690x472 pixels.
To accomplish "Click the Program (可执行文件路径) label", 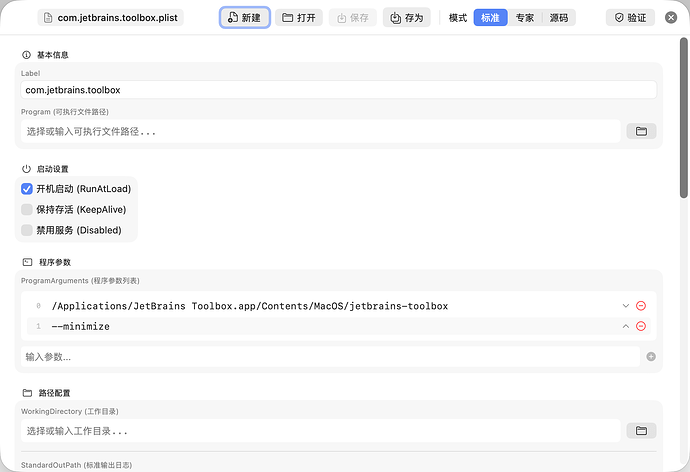I will click(65, 112).
